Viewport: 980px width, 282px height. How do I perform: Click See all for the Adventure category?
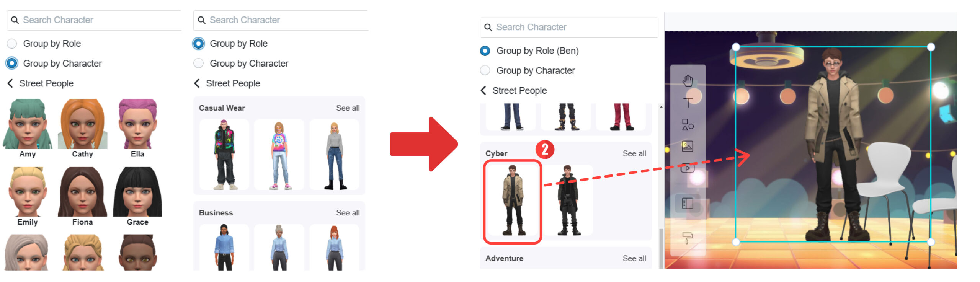click(x=634, y=258)
